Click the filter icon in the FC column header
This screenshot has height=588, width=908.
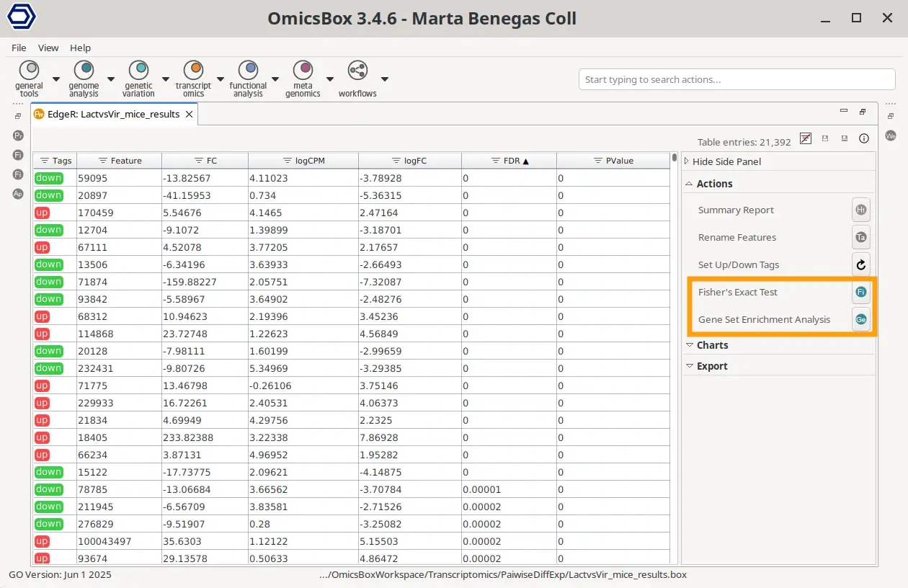[x=200, y=161]
